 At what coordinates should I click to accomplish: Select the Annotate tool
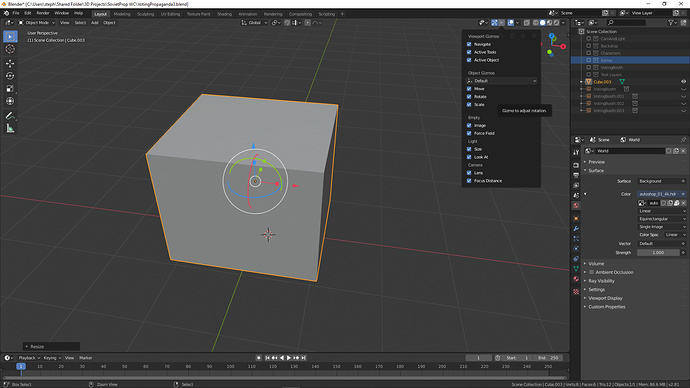pyautogui.click(x=10, y=116)
